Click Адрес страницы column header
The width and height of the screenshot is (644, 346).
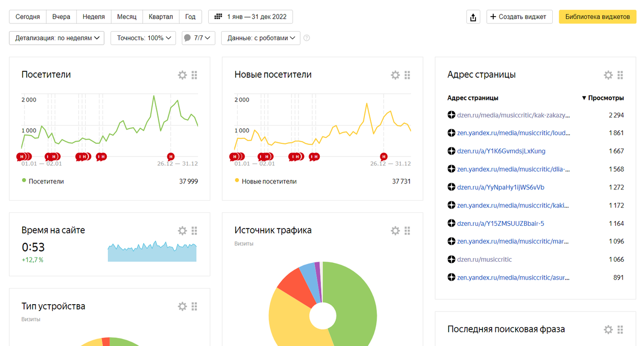473,98
